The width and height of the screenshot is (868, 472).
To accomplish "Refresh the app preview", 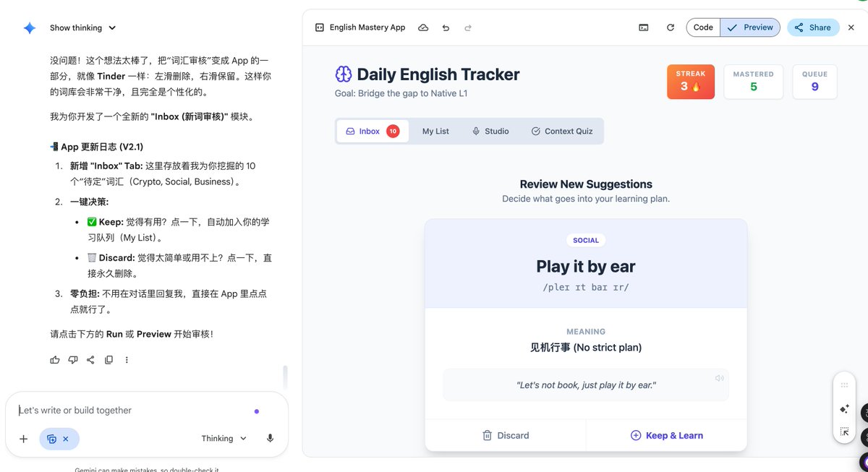I will click(671, 27).
